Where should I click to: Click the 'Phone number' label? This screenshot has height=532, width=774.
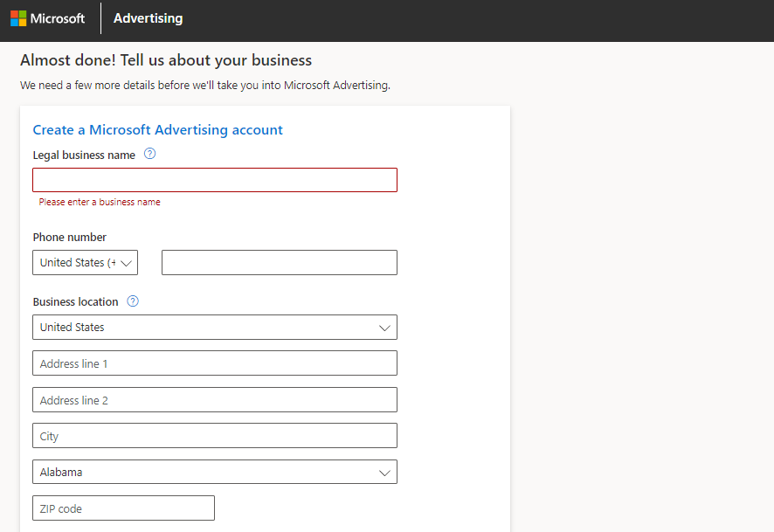coord(70,237)
